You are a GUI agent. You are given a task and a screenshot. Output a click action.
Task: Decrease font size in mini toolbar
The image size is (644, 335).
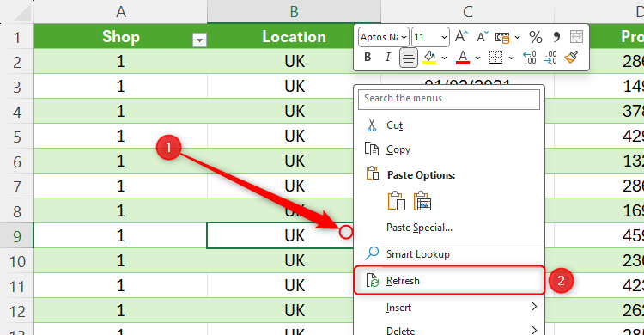[x=483, y=37]
